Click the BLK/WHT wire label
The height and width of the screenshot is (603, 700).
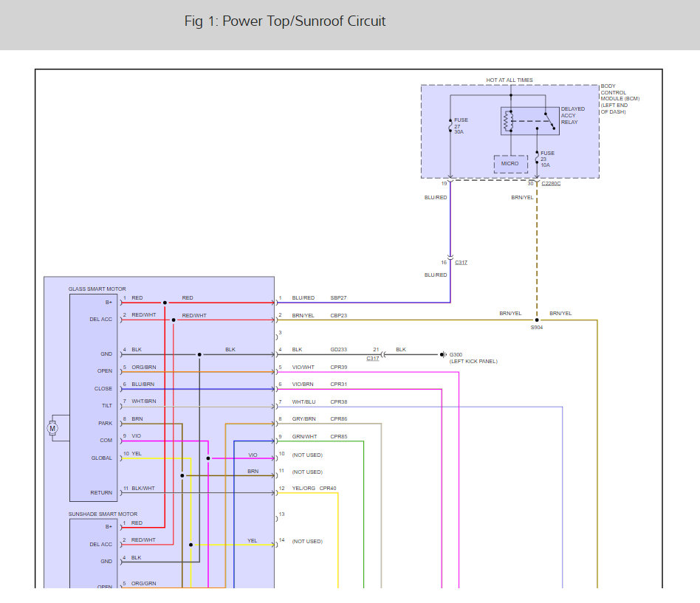143,489
